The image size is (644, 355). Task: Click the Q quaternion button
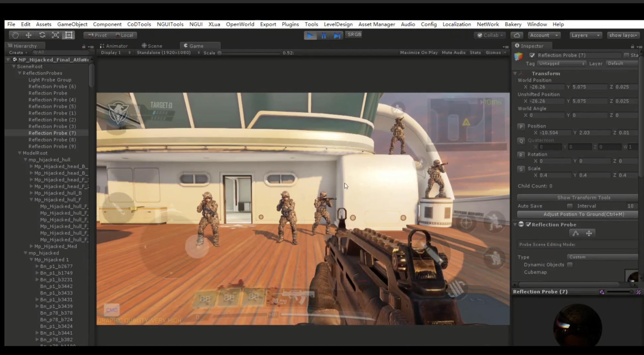[521, 141]
